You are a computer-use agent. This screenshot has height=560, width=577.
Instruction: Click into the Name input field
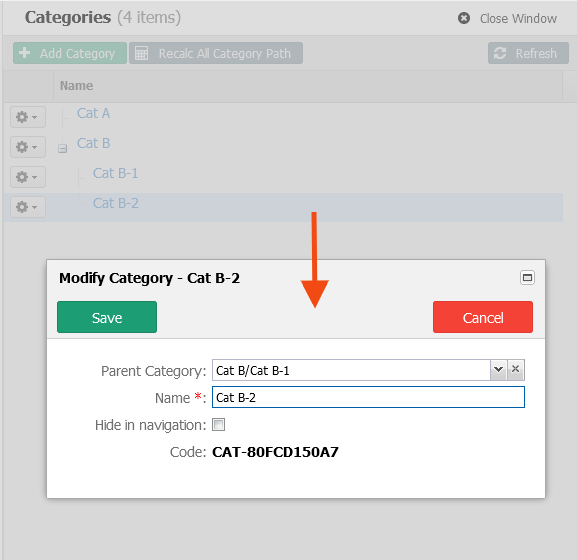tap(368, 397)
